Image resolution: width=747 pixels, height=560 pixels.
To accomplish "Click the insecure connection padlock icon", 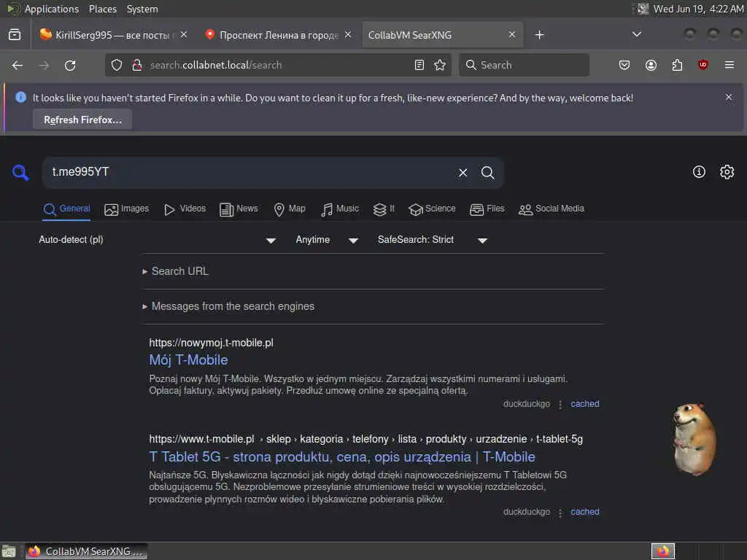I will (137, 65).
